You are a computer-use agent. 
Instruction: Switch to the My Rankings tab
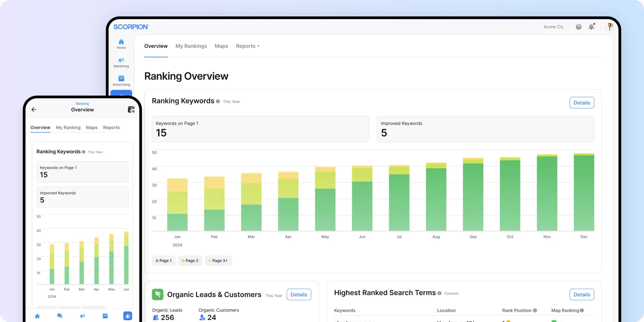tap(191, 46)
